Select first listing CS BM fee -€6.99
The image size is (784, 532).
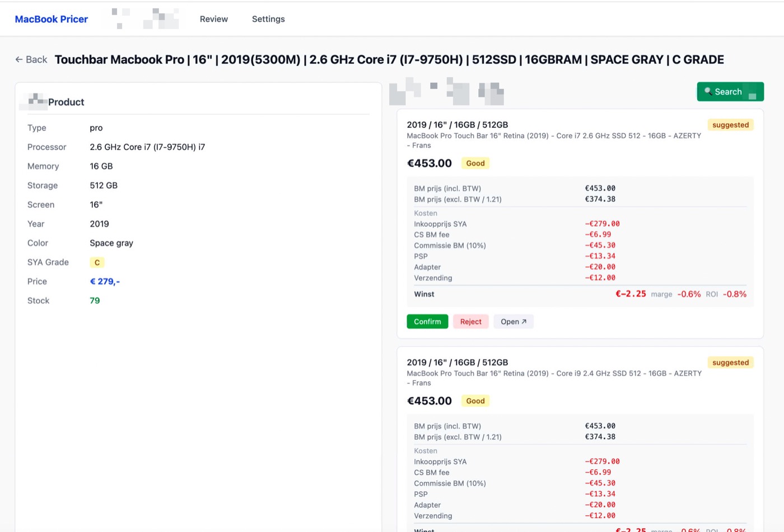coord(598,234)
